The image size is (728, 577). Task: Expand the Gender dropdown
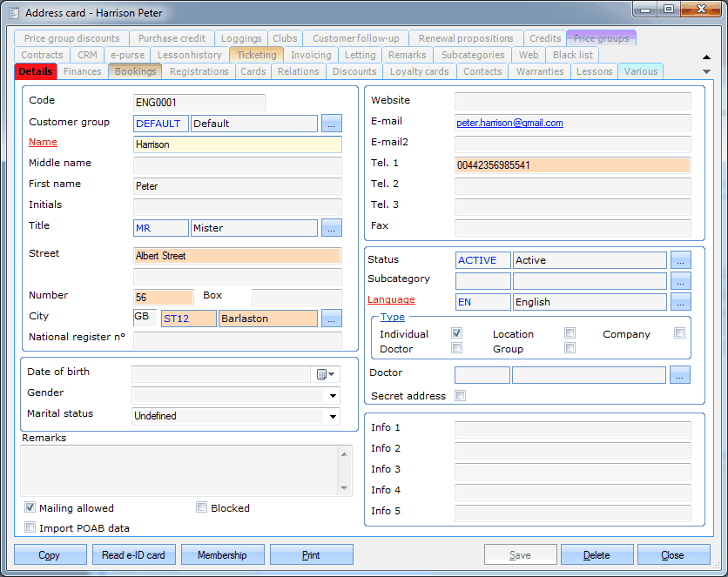332,395
